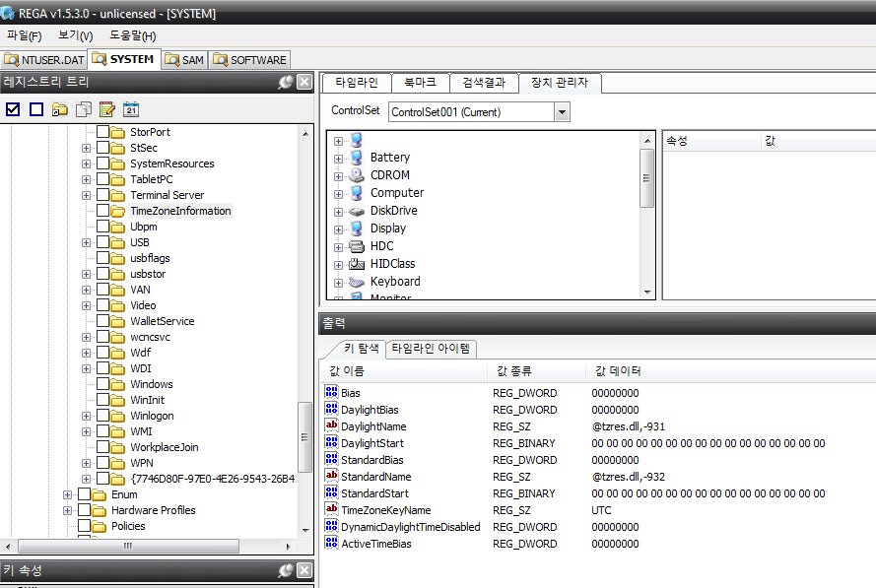Screen dimensions: 876x588
Task: Click the string icon beside TimeZoneKeyName
Action: tap(331, 509)
